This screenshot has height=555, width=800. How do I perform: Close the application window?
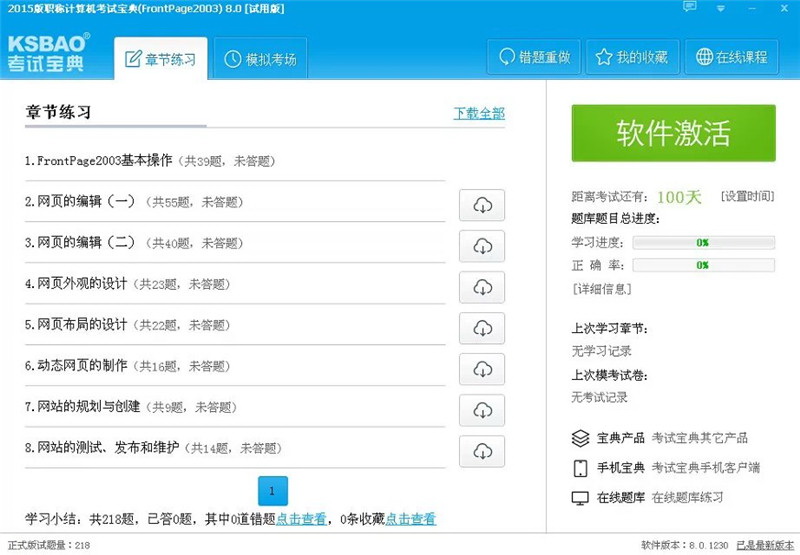(x=784, y=8)
